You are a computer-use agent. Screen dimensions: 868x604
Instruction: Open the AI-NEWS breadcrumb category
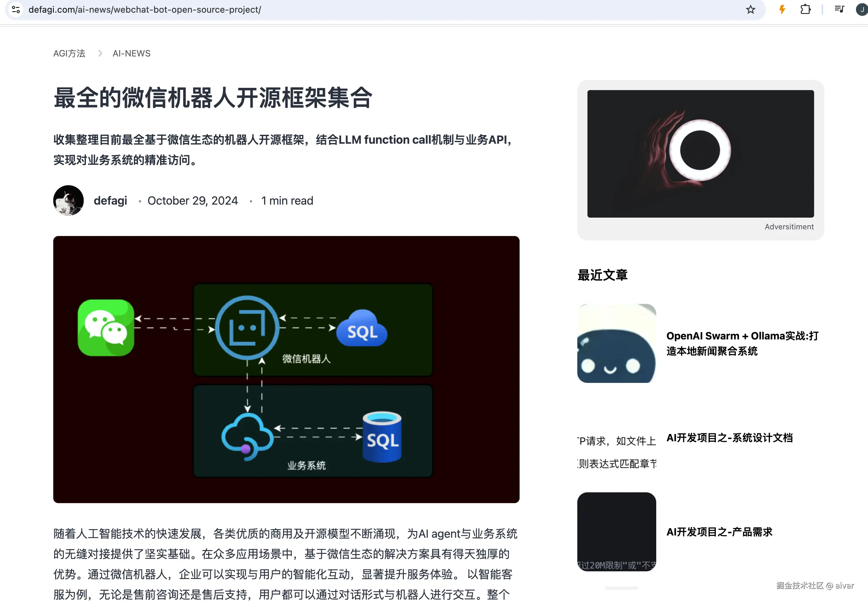(x=131, y=53)
